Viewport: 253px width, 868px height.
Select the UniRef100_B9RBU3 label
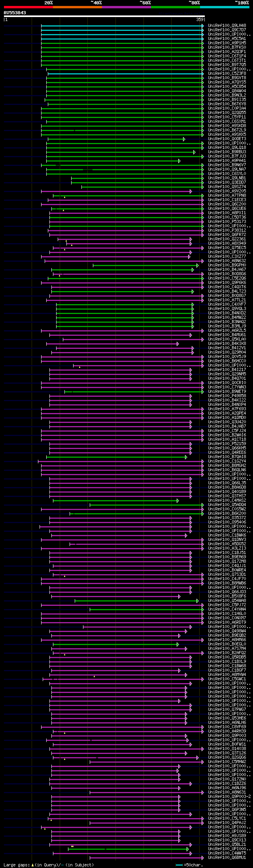tap(227, 152)
